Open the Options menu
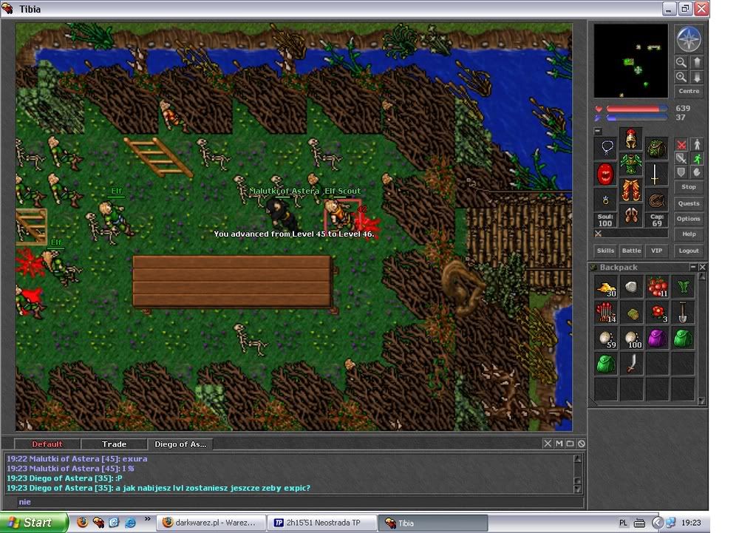Screen dimensions: 756x533 point(689,219)
